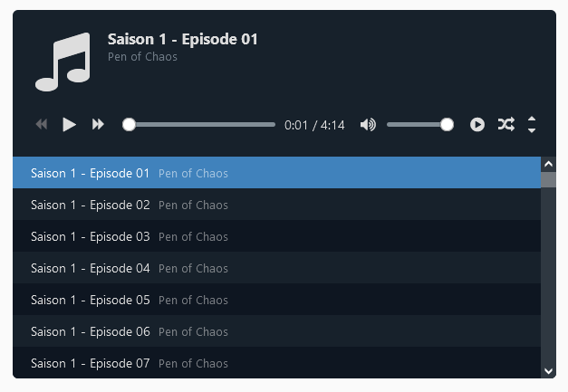
Task: Select Saison 1 - Episode 01 in playlist
Action: 277,173
